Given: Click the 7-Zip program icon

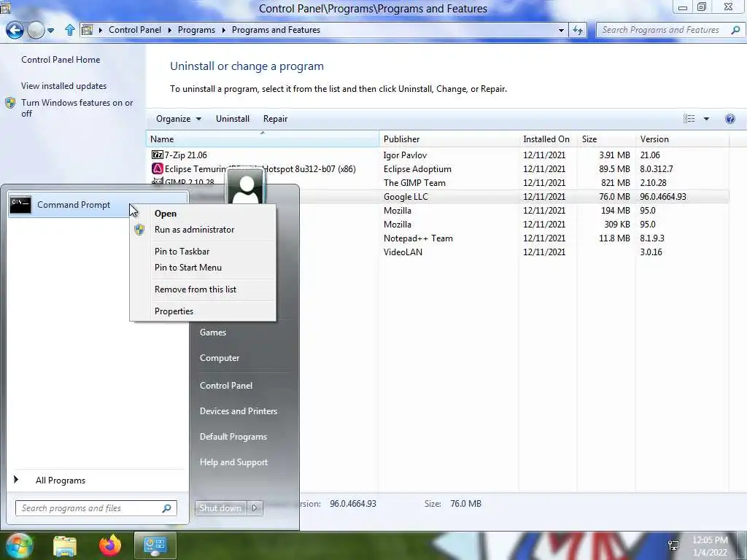Looking at the screenshot, I should (158, 155).
